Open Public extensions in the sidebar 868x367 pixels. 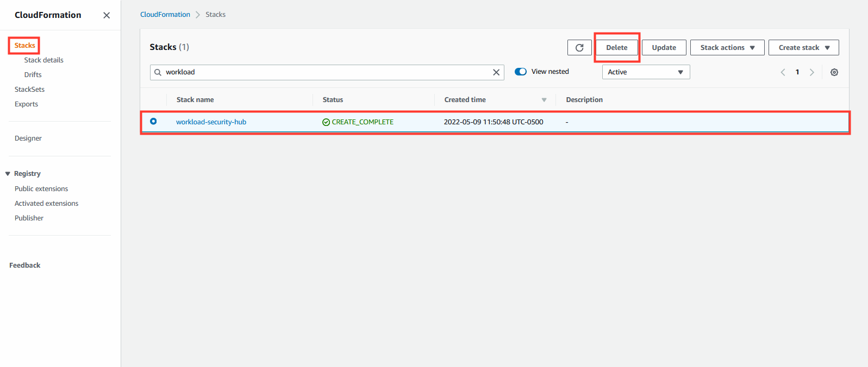(x=41, y=189)
